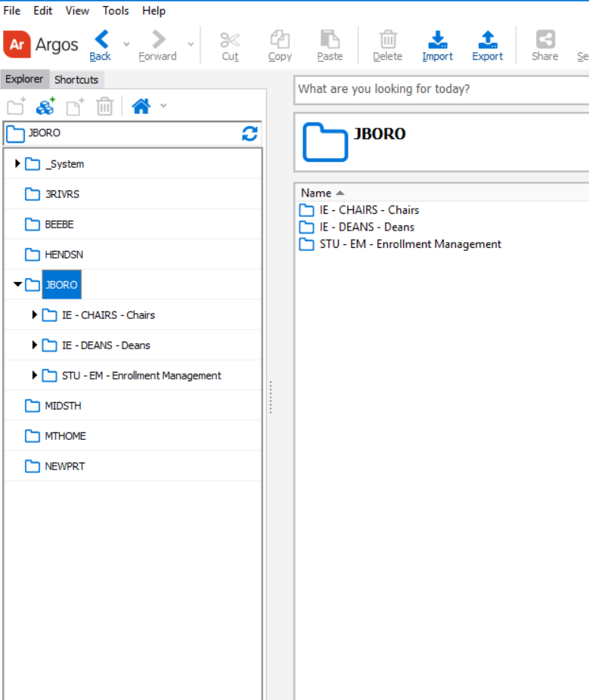Switch to the Shortcuts tab
Viewport: 589px width, 700px height.
click(x=76, y=79)
